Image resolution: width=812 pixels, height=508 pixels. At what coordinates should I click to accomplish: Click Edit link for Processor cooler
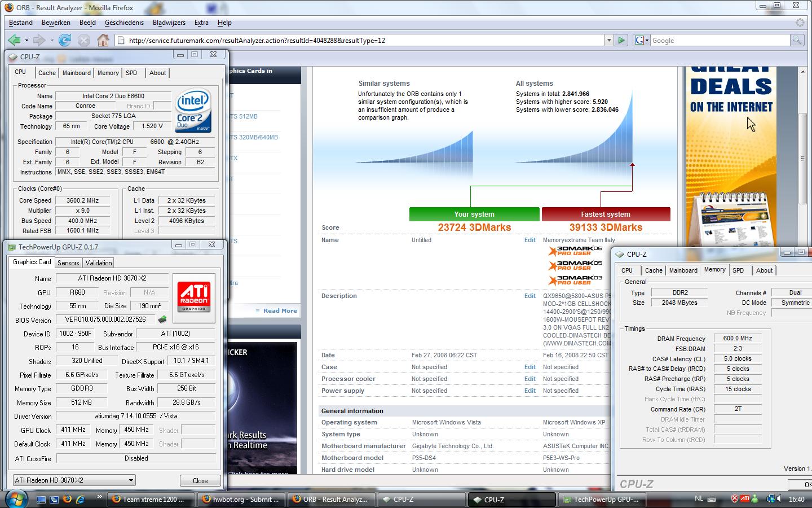tap(530, 379)
